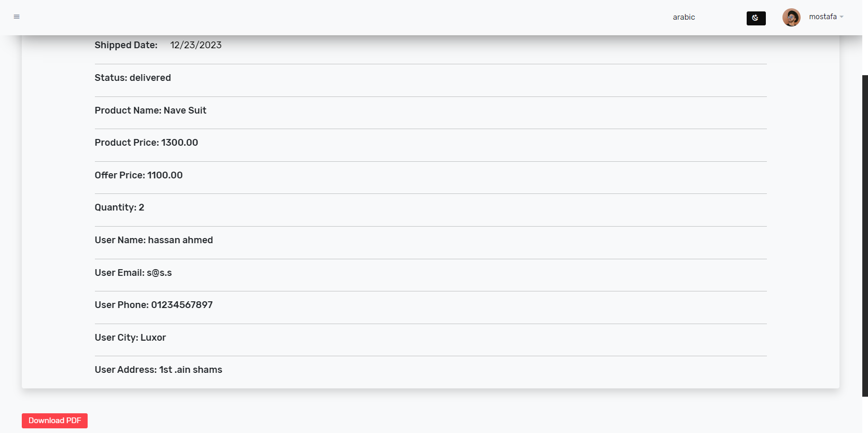Screen dimensions: 868x433
Task: Click the User Phone 01234567897 text
Action: point(153,305)
